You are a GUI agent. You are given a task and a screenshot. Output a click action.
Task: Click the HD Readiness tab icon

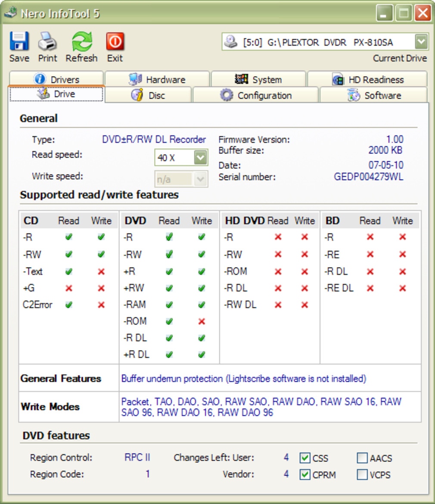pos(338,79)
